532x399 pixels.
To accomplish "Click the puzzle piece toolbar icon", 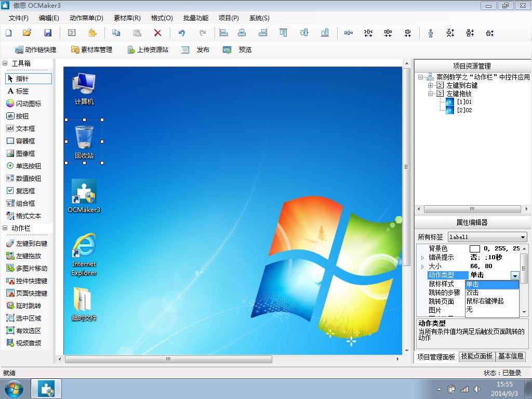I will click(92, 33).
